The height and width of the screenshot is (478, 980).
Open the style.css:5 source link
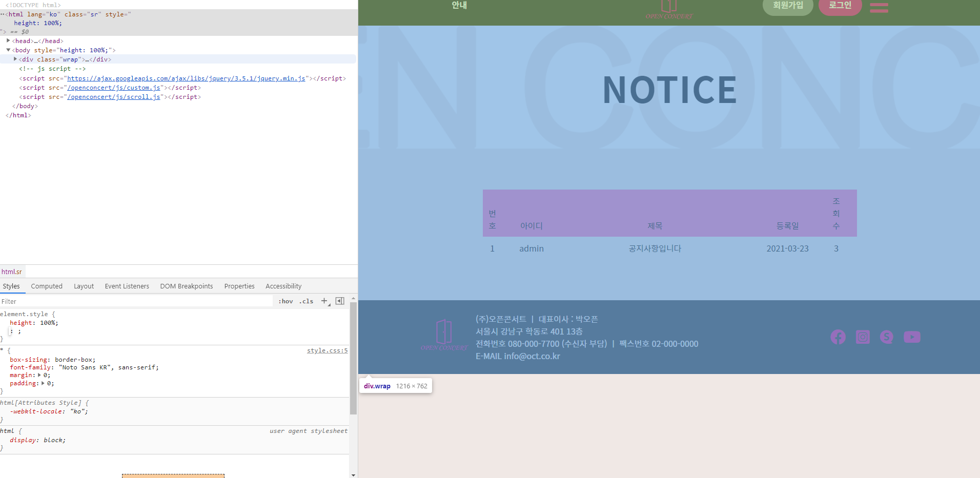327,350
